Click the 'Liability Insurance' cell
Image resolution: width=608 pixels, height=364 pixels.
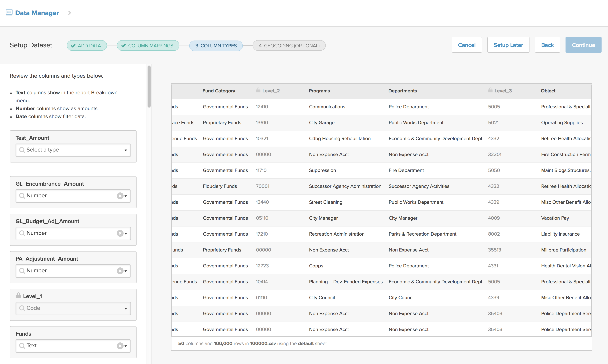click(x=560, y=234)
